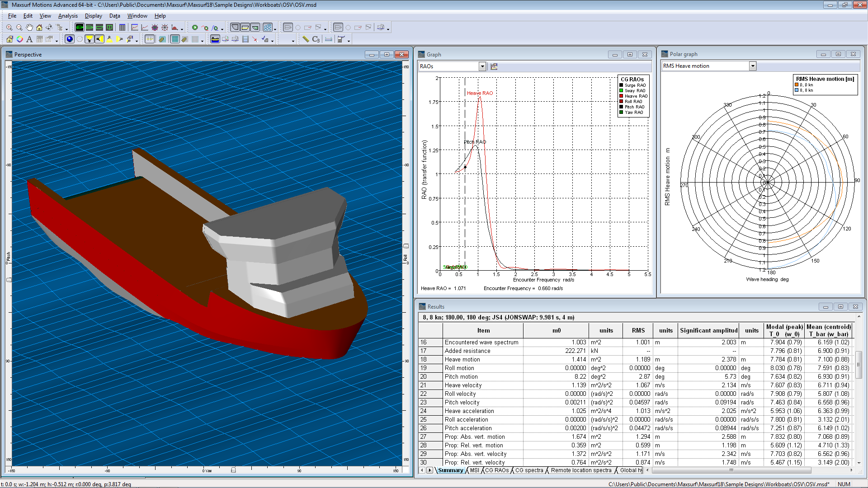Click the home preferences icon in second toolbar
The width and height of the screenshot is (868, 488).
tap(9, 39)
